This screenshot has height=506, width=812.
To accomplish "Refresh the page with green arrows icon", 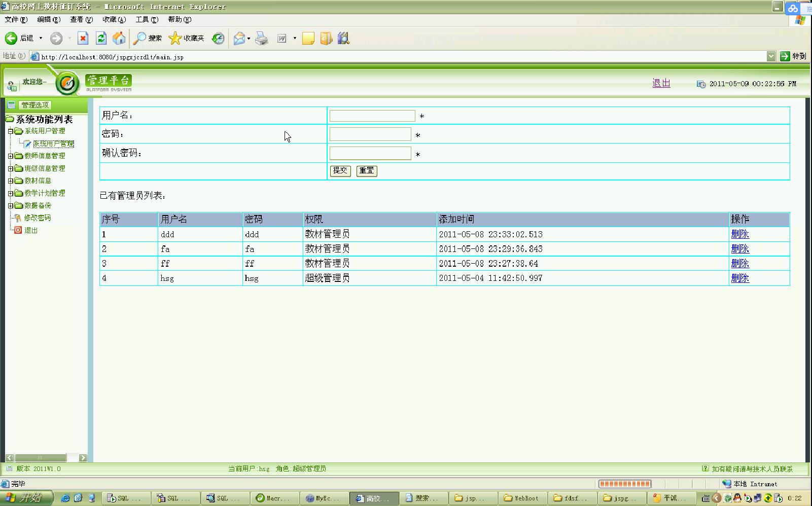I will point(101,38).
